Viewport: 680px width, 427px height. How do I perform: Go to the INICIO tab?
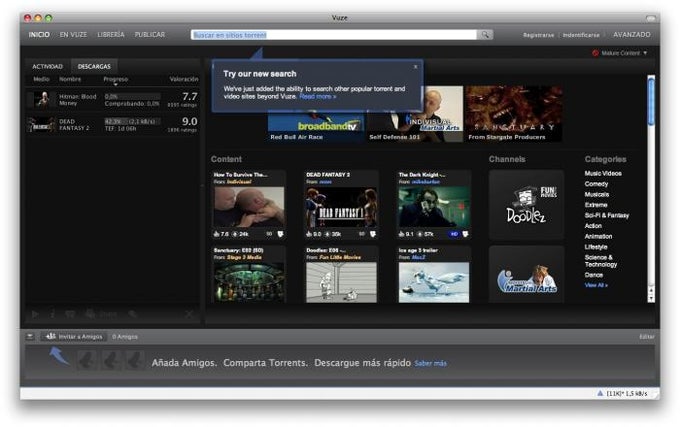pos(39,35)
